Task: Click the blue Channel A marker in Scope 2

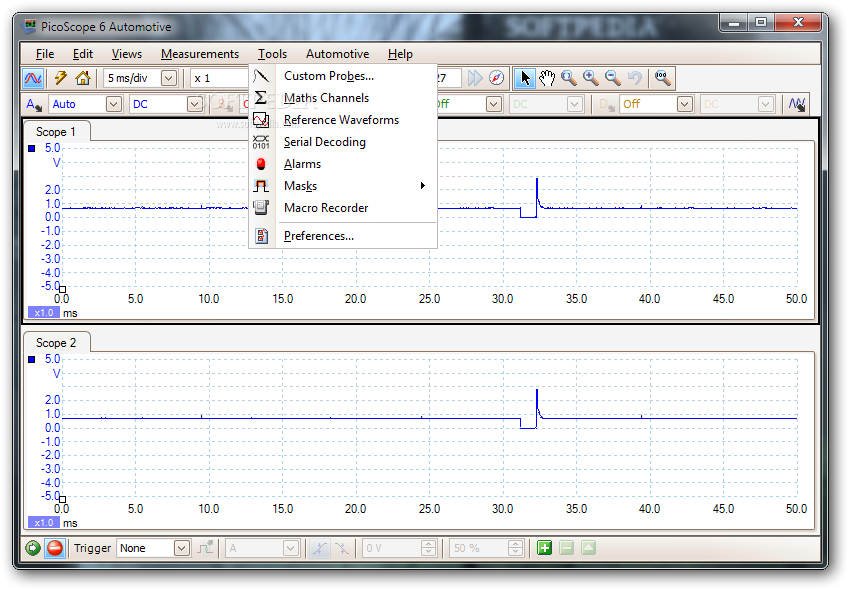Action: [x=31, y=359]
